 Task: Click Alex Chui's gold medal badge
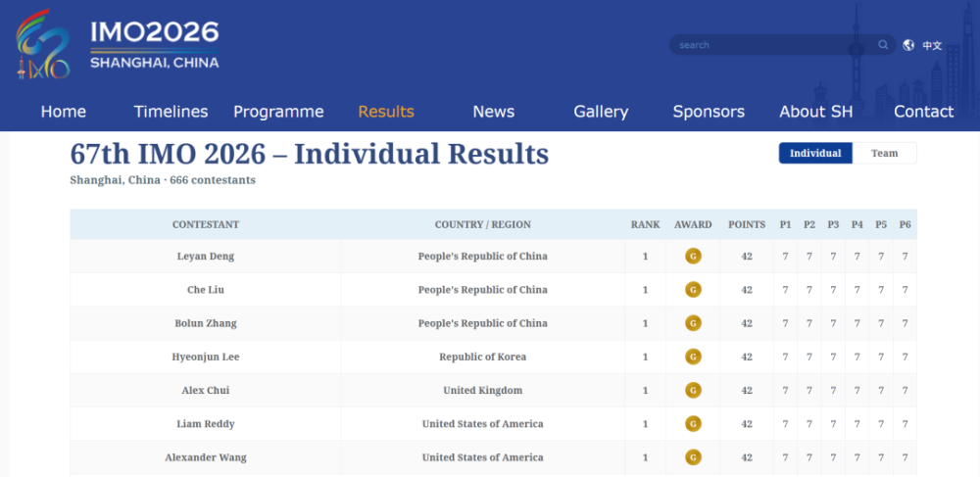coord(693,390)
